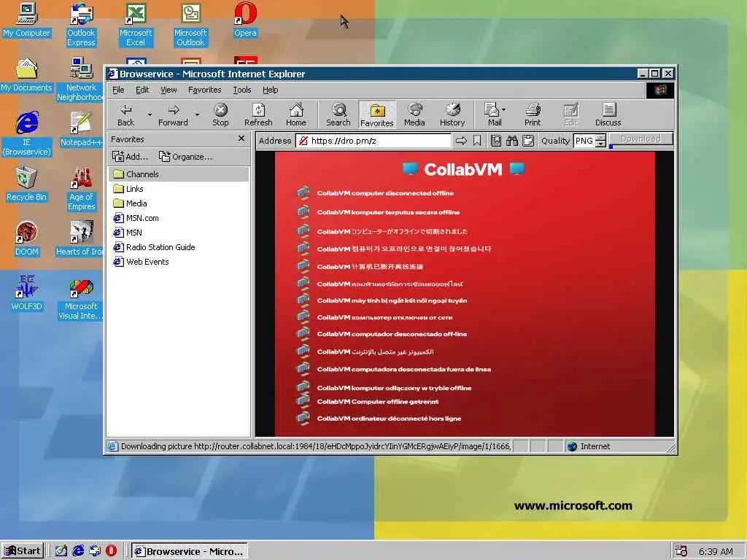
Task: Open the Favorites menu
Action: click(204, 90)
